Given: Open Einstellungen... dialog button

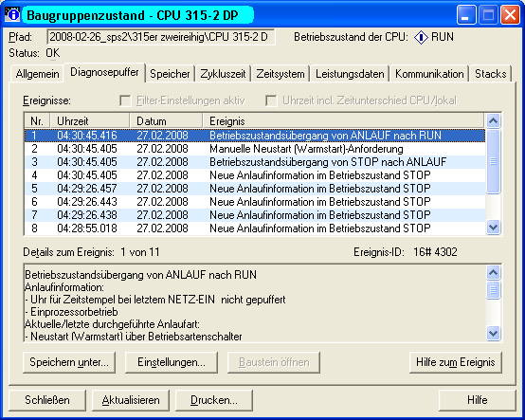Looking at the screenshot, I should [172, 362].
